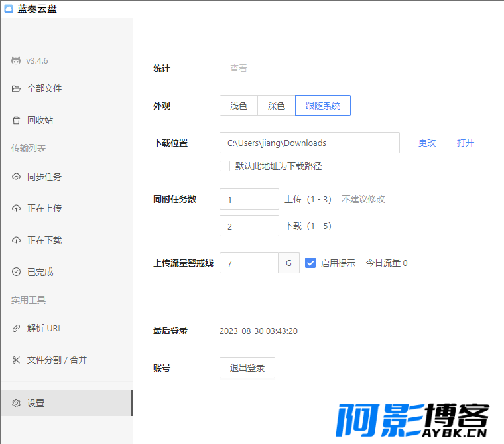Image resolution: width=504 pixels, height=444 pixels.
Task: Click 打开 to open the download folder
Action: [x=466, y=143]
